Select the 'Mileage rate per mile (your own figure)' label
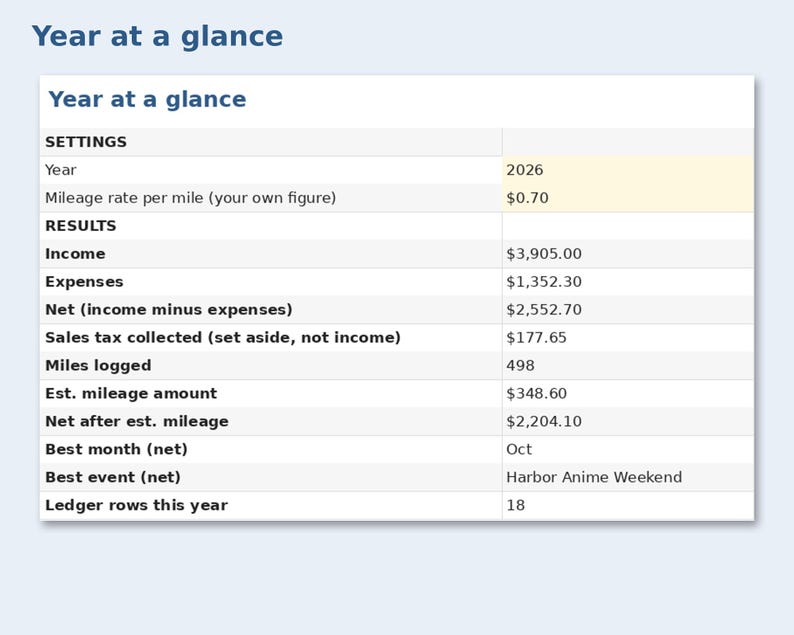The height and width of the screenshot is (635, 794). (x=190, y=198)
